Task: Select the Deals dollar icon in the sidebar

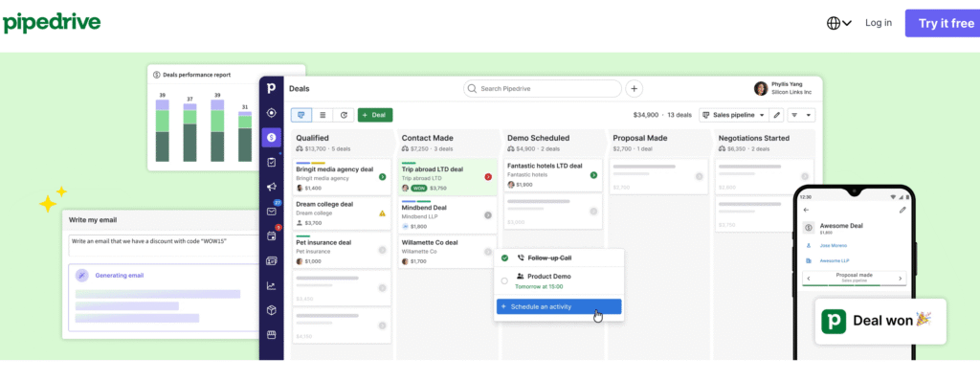Action: click(271, 137)
